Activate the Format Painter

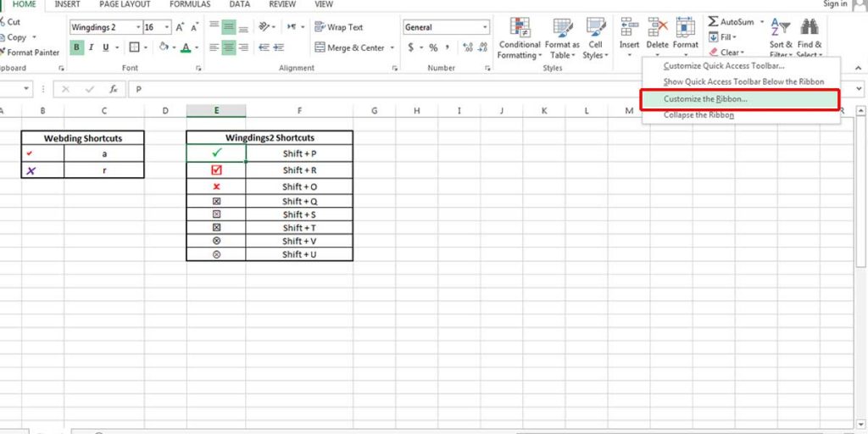[x=29, y=52]
